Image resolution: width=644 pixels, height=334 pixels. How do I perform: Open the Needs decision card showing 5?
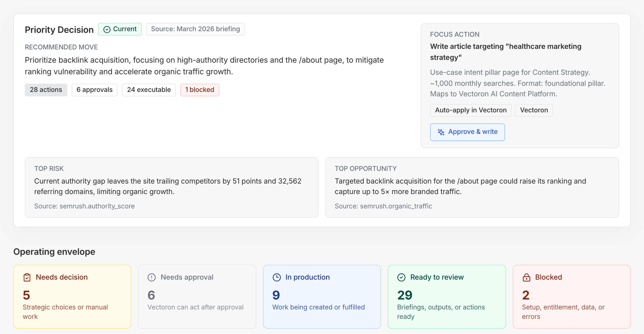[72, 297]
